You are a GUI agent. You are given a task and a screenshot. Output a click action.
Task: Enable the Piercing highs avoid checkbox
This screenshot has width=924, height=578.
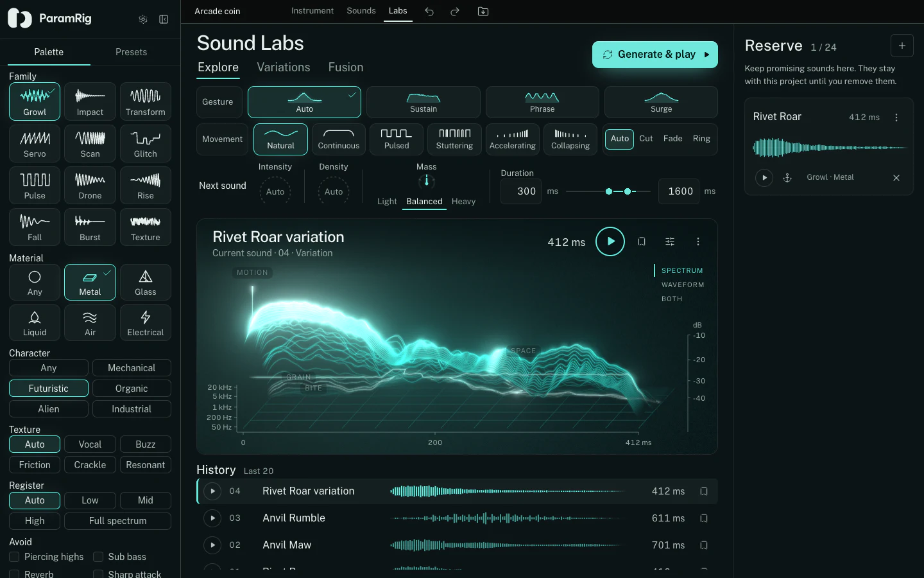coord(14,557)
